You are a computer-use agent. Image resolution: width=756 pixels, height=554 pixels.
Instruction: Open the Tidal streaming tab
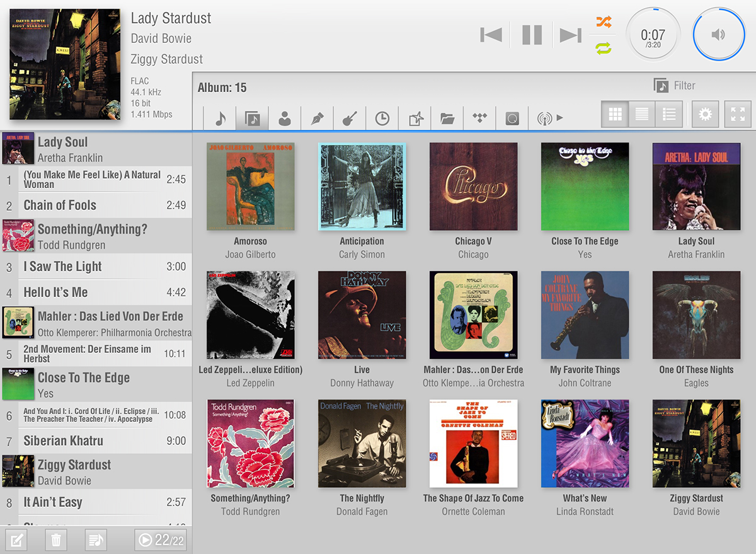(x=480, y=118)
